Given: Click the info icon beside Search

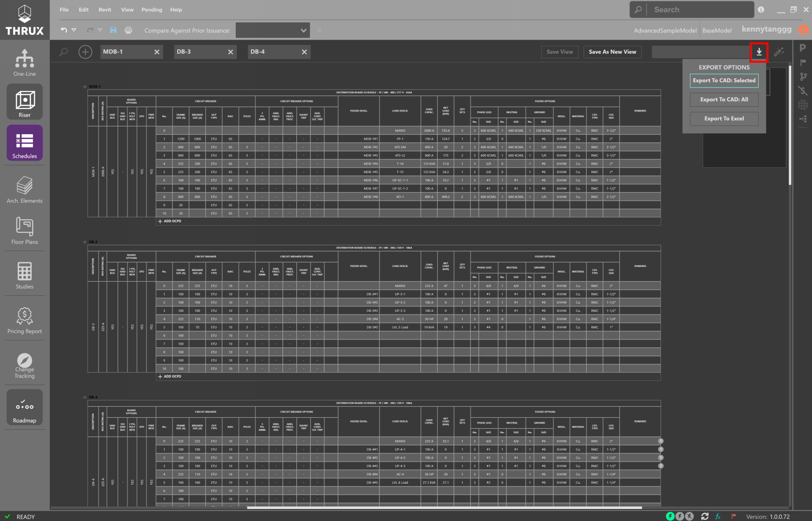Looking at the screenshot, I should (x=761, y=10).
